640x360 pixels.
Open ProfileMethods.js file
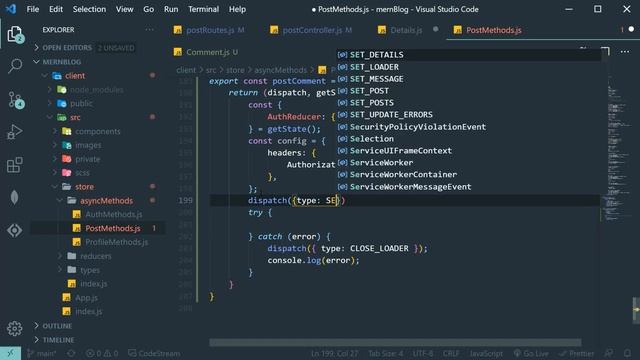pos(116,242)
